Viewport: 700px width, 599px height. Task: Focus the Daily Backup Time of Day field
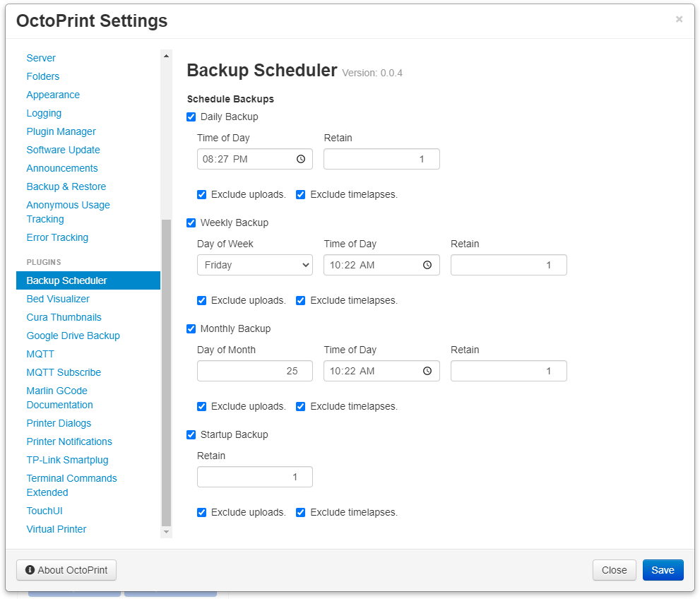point(255,159)
